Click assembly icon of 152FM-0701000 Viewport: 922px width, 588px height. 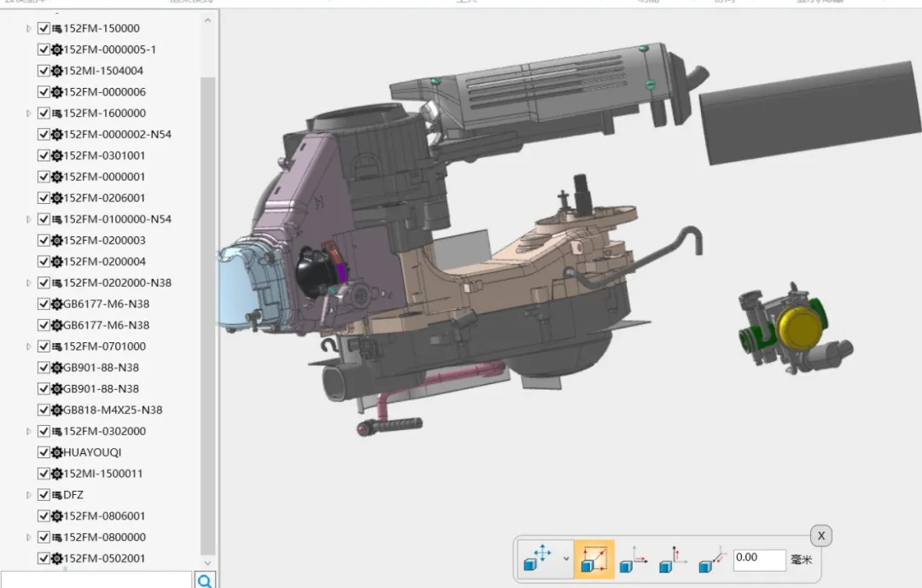57,346
